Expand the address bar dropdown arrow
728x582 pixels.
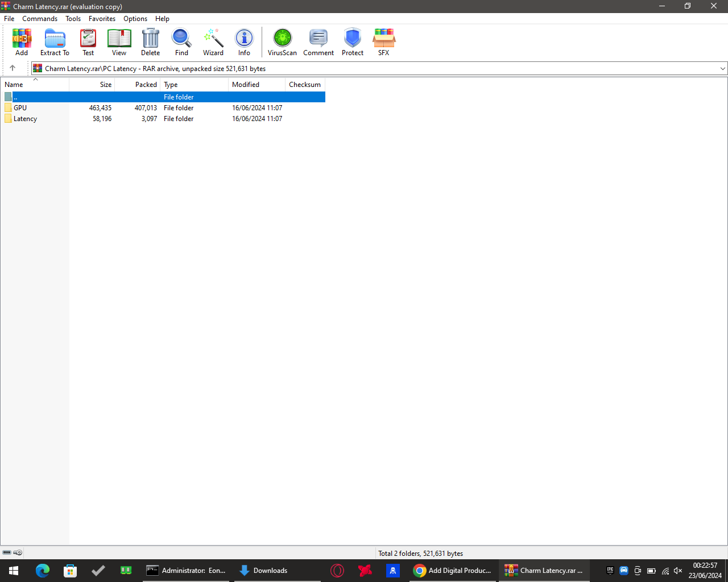coord(722,69)
